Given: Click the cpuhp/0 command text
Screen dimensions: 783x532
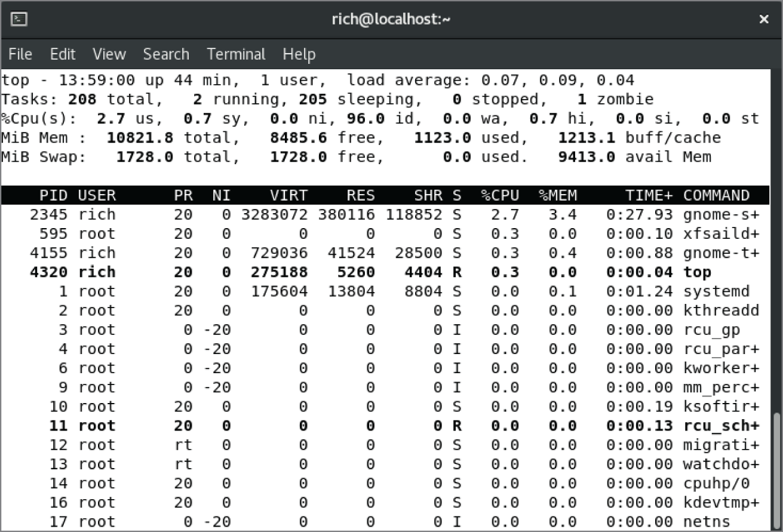Looking at the screenshot, I should point(717,484).
